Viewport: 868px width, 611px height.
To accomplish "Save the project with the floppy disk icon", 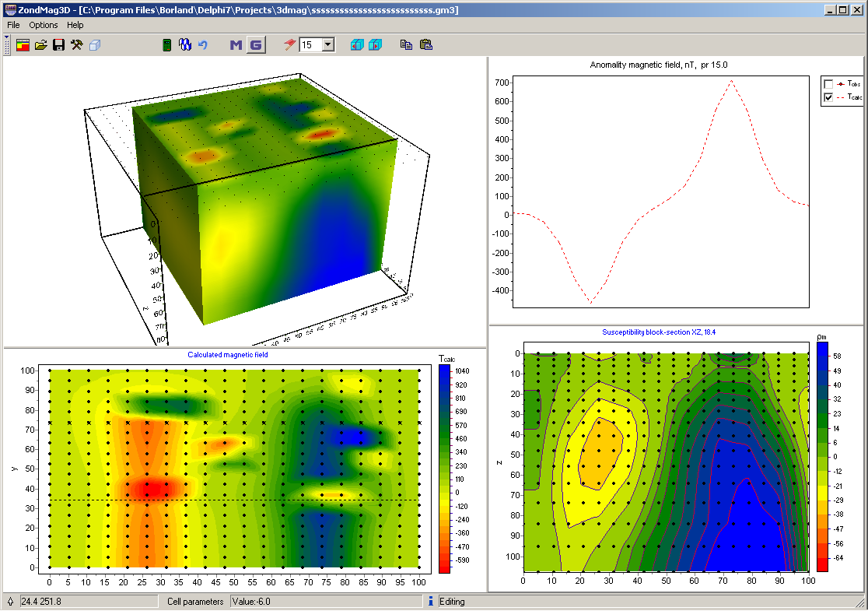I will (x=58, y=45).
